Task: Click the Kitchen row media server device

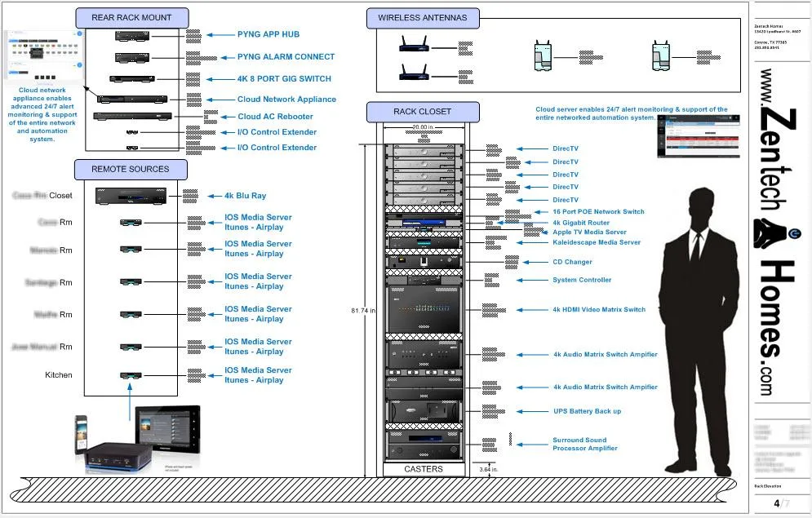Action: [x=131, y=375]
